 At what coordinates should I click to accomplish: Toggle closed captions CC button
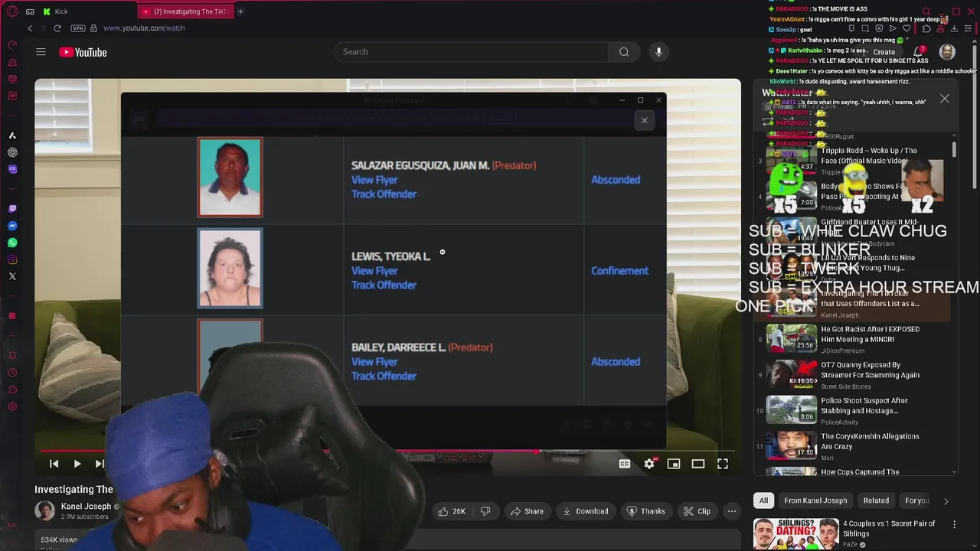(x=625, y=464)
